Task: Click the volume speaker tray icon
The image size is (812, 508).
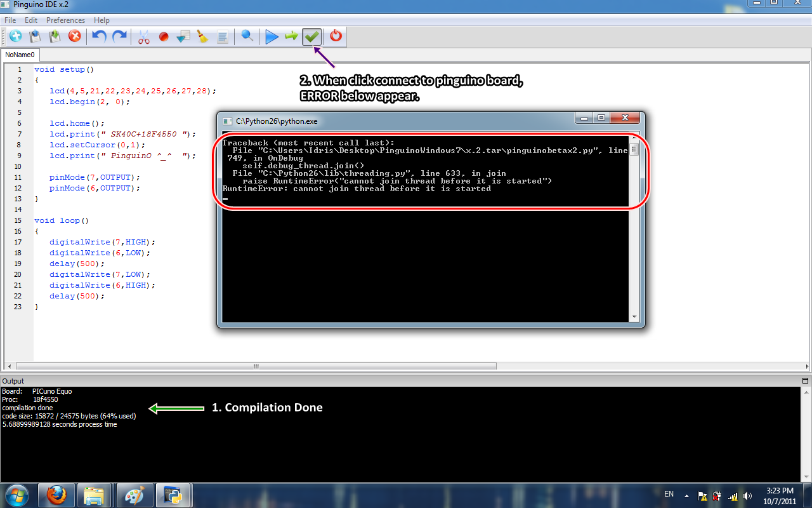Action: point(748,496)
